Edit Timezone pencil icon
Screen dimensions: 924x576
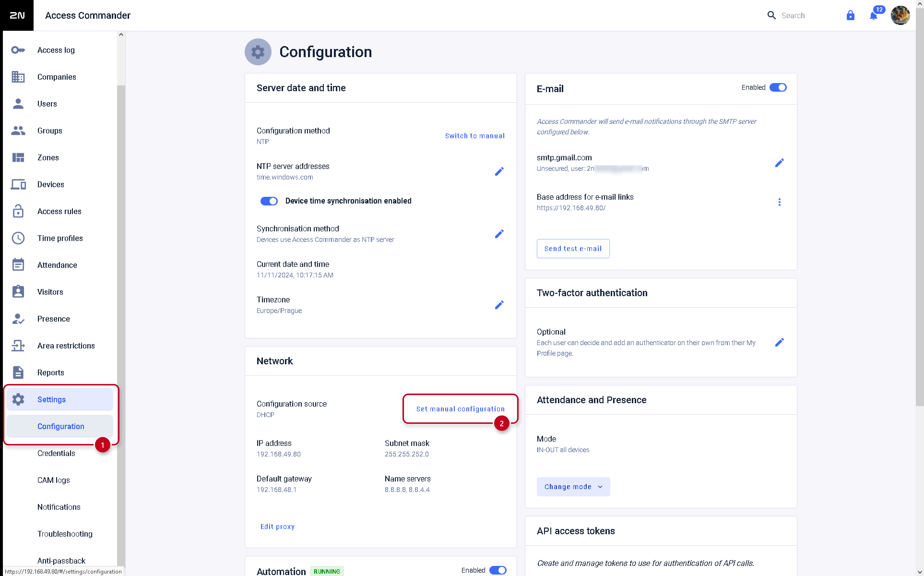[x=499, y=305]
